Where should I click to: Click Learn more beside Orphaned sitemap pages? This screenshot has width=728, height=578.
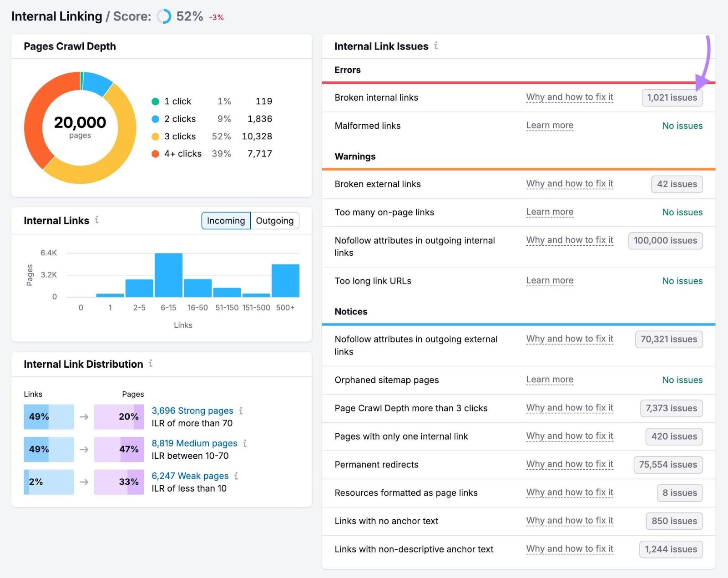549,380
